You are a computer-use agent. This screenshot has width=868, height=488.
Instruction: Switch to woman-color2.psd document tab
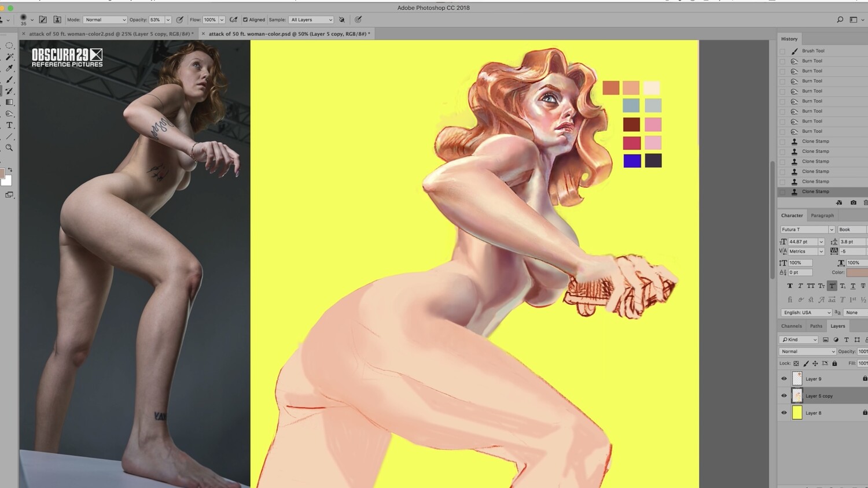point(111,34)
